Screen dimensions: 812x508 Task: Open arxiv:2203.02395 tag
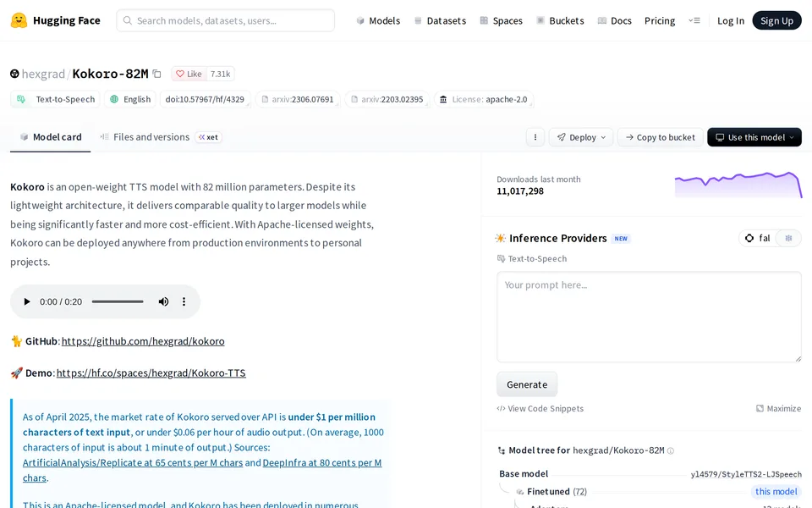(x=387, y=99)
